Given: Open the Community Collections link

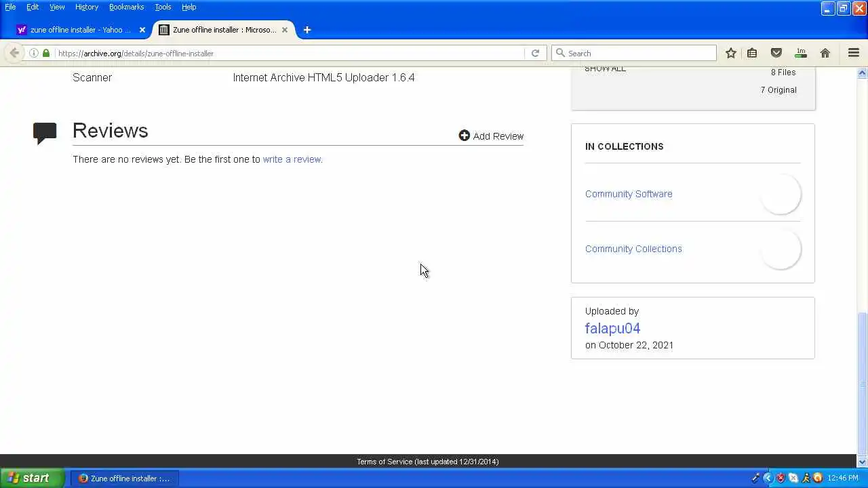Looking at the screenshot, I should pyautogui.click(x=633, y=249).
